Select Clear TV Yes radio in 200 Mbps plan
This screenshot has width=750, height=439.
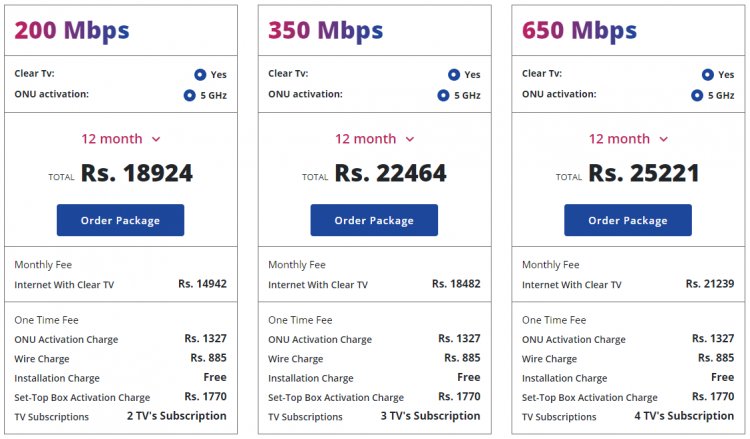coord(200,75)
